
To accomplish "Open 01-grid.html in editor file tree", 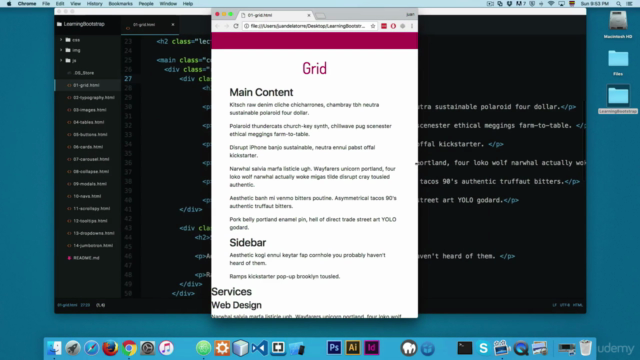I will click(86, 85).
